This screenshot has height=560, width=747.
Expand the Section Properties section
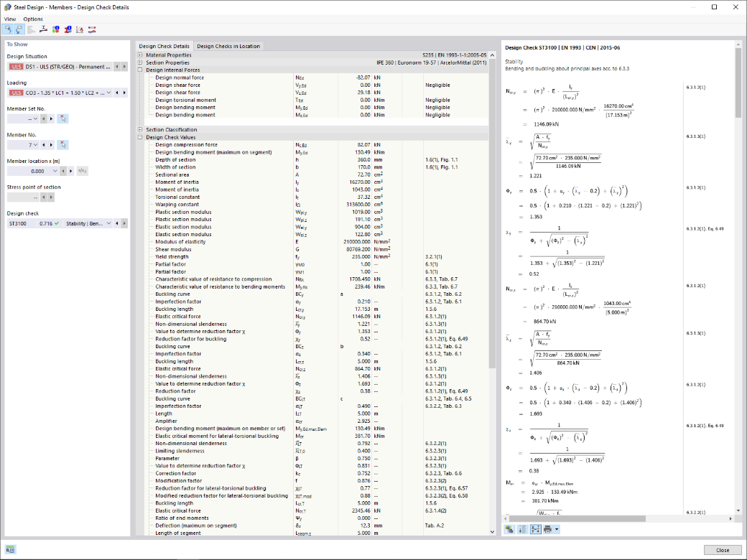140,63
